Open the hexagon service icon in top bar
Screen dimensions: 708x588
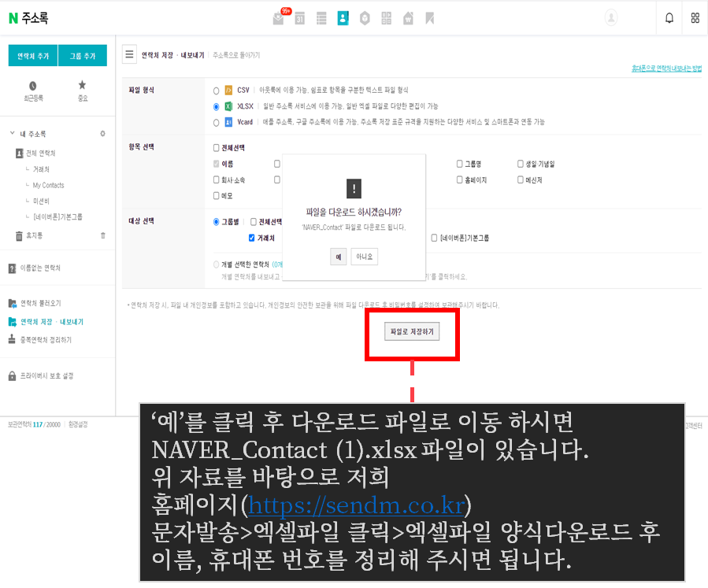365,19
